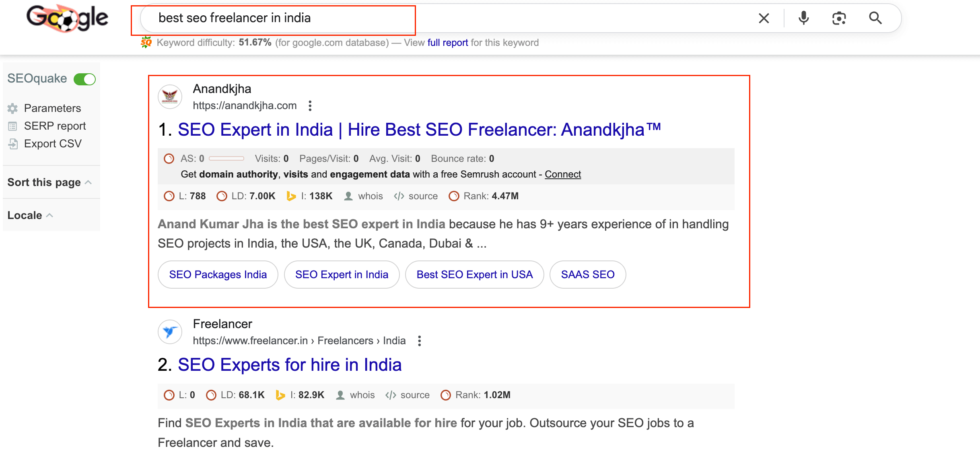The width and height of the screenshot is (980, 467).
Task: Click Export CSV in the sidebar
Action: pos(52,144)
